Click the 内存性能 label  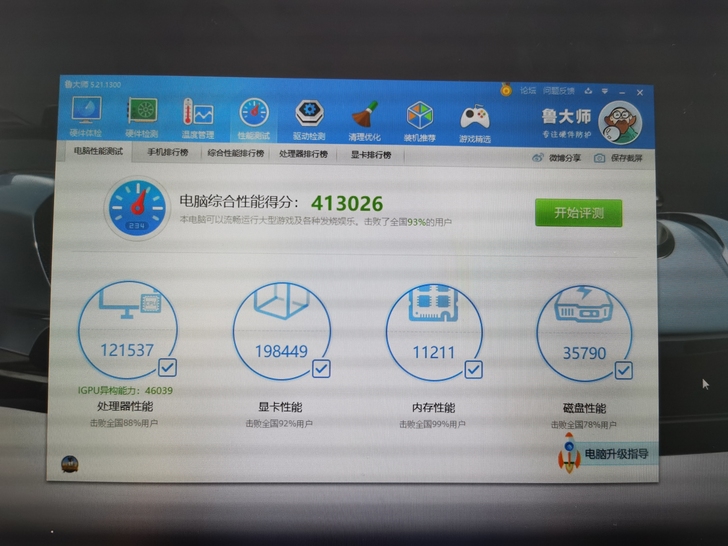[433, 408]
